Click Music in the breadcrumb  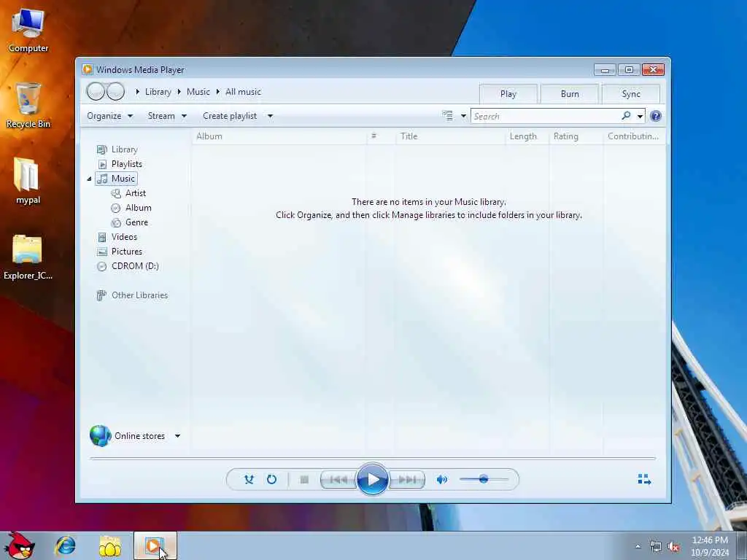click(x=198, y=92)
